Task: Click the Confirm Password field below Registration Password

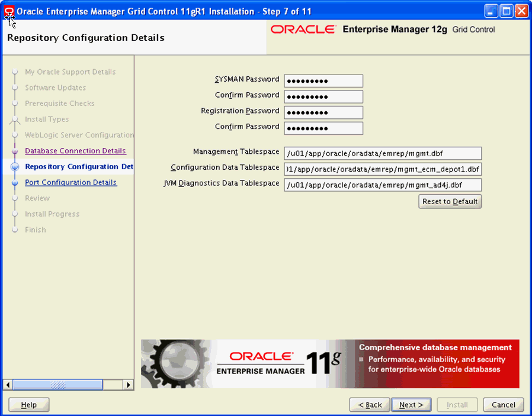Action: coord(323,128)
